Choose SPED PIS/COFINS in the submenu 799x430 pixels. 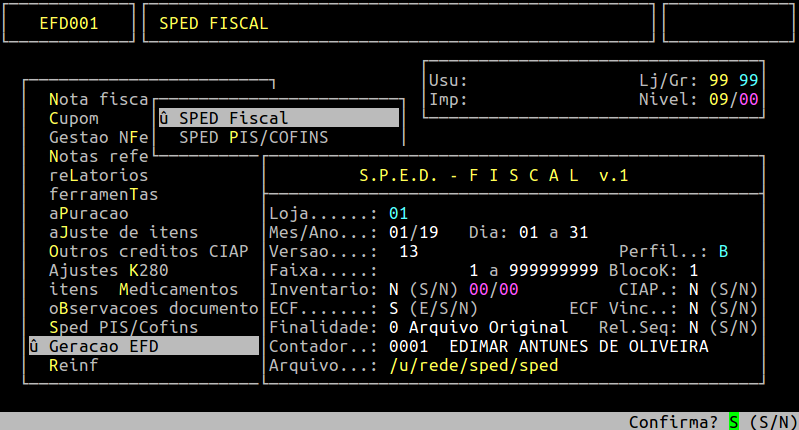click(x=254, y=138)
